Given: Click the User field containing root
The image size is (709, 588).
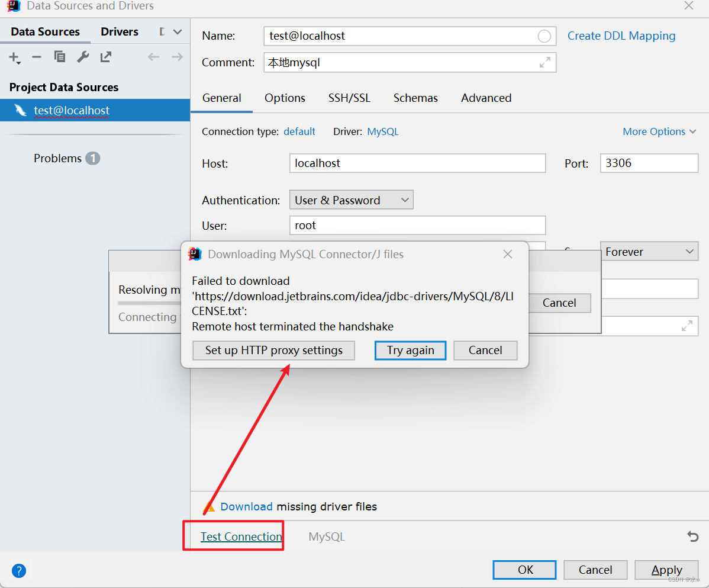Looking at the screenshot, I should click(417, 225).
